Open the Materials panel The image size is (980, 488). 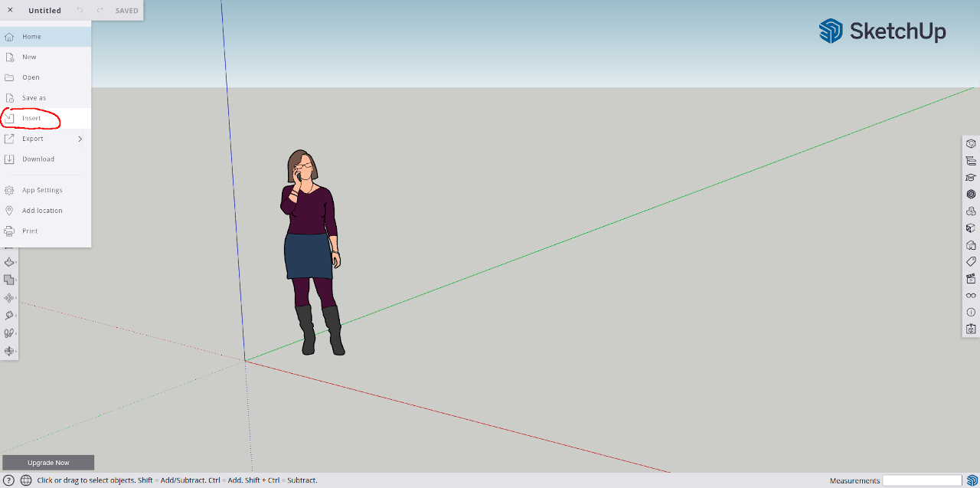click(x=971, y=194)
